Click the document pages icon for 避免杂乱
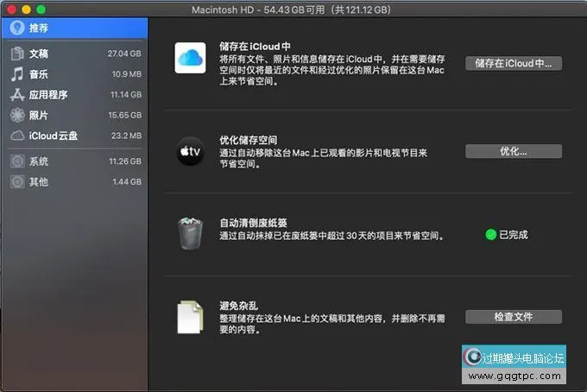Screen dimensions: 587x392 click(190, 317)
